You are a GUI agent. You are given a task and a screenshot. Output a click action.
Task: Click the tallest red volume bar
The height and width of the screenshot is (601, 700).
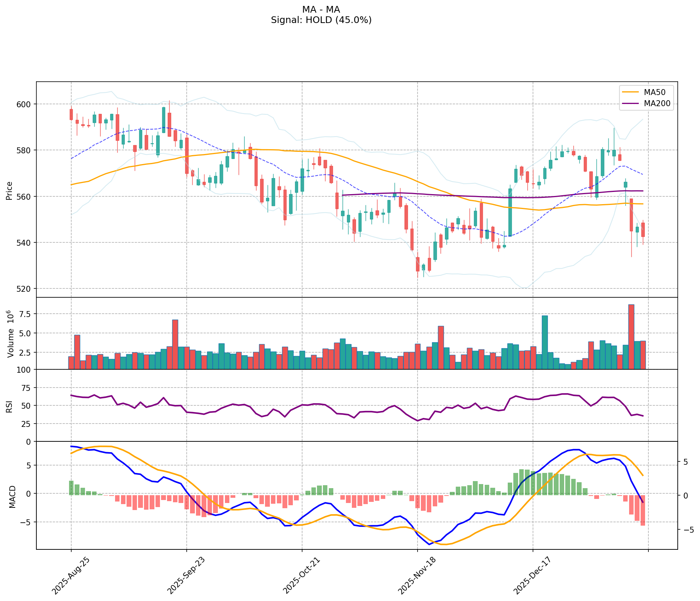[x=631, y=336]
